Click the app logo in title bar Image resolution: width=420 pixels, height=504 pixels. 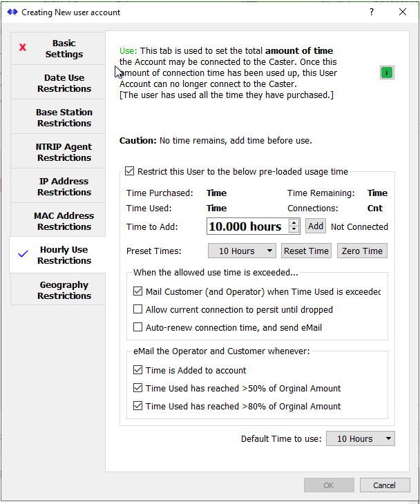(x=12, y=12)
